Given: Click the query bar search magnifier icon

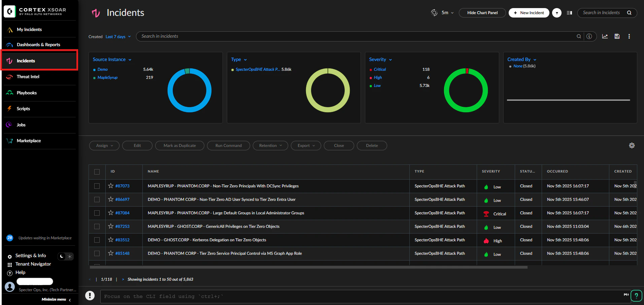Looking at the screenshot, I should coord(579,36).
